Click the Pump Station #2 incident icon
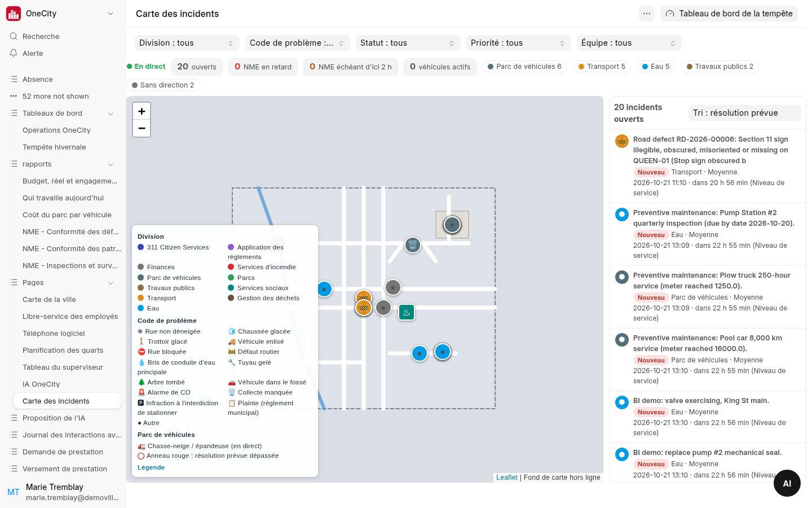 622,214
